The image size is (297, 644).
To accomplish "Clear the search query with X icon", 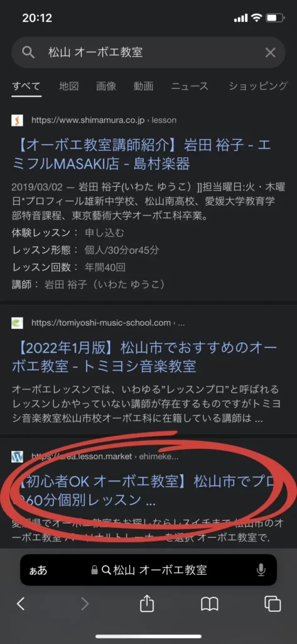I will pos(270,53).
